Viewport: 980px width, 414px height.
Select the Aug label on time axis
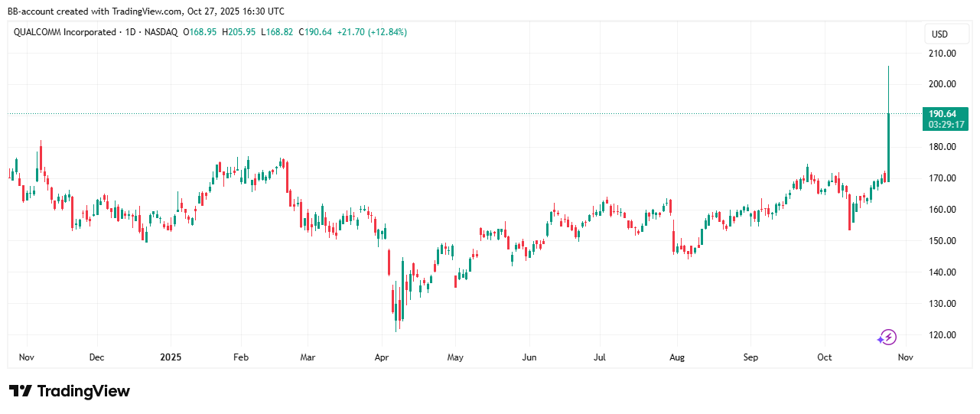coord(676,357)
